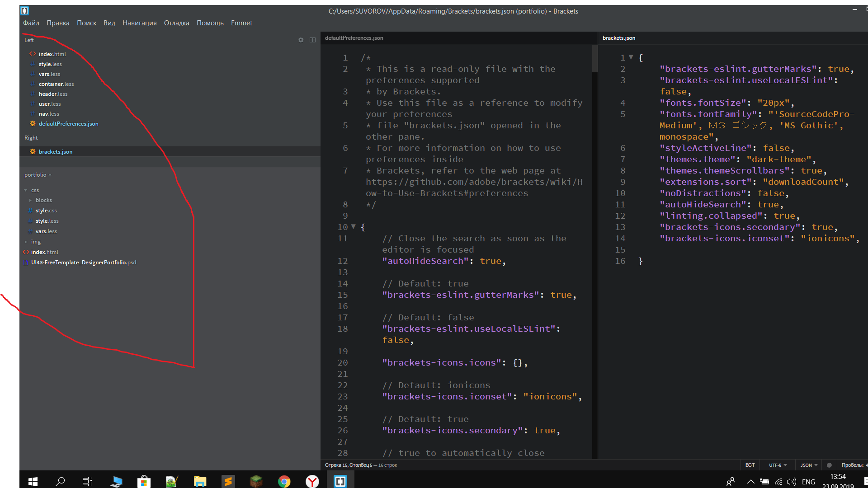The height and width of the screenshot is (488, 868).
Task: Open Minecraft block icon on the taskbar
Action: click(256, 482)
